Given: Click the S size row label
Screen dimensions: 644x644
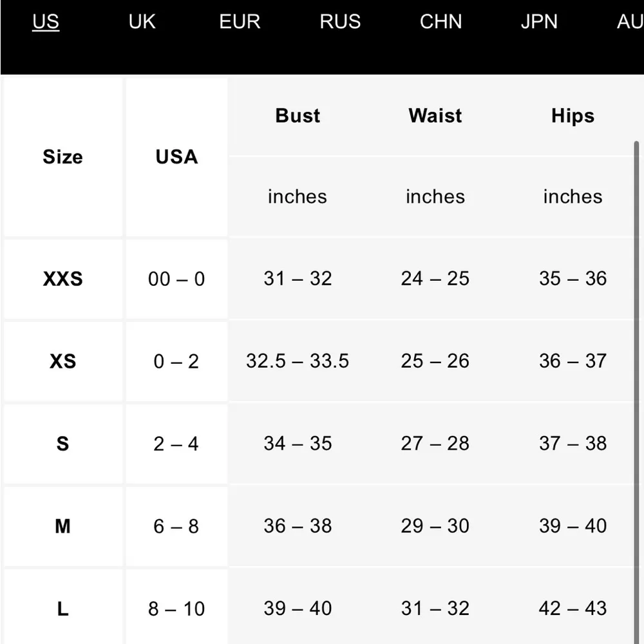Looking at the screenshot, I should click(62, 444).
